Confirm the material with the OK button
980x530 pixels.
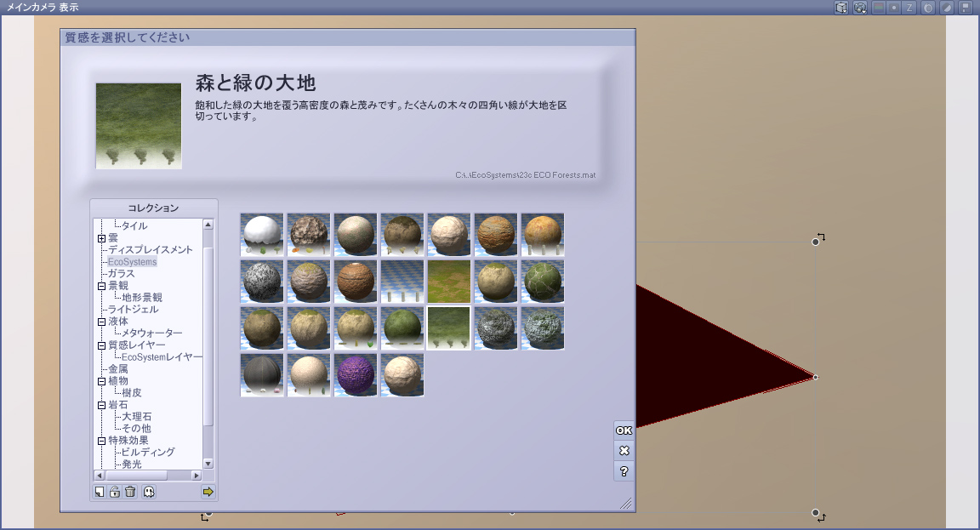click(624, 430)
